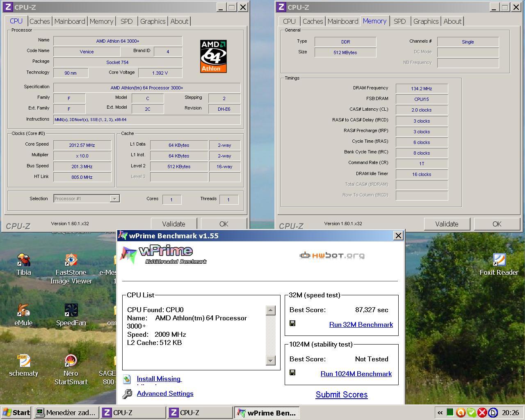Click the Install Missing page icon
This screenshot has height=420, width=525.
(127, 379)
